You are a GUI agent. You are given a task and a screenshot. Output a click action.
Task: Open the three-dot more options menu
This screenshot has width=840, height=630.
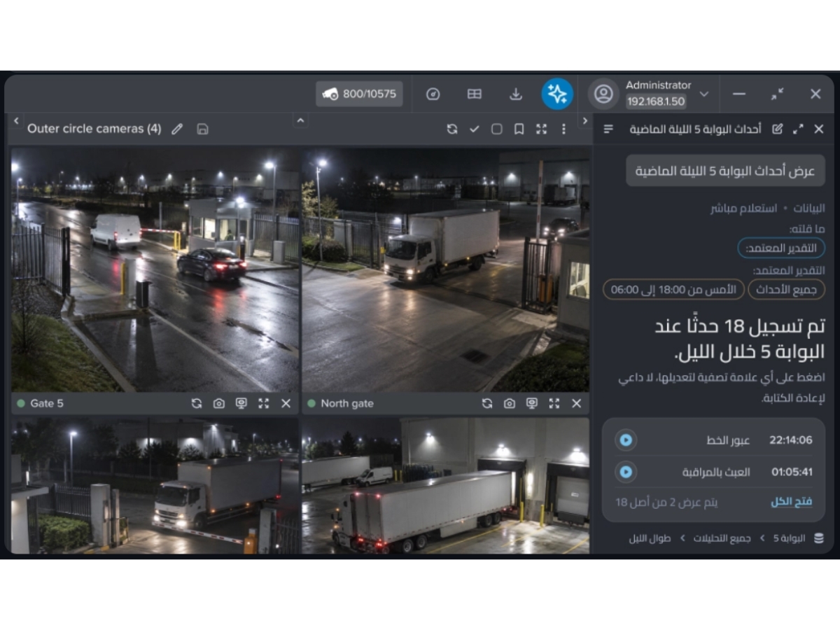click(x=563, y=129)
